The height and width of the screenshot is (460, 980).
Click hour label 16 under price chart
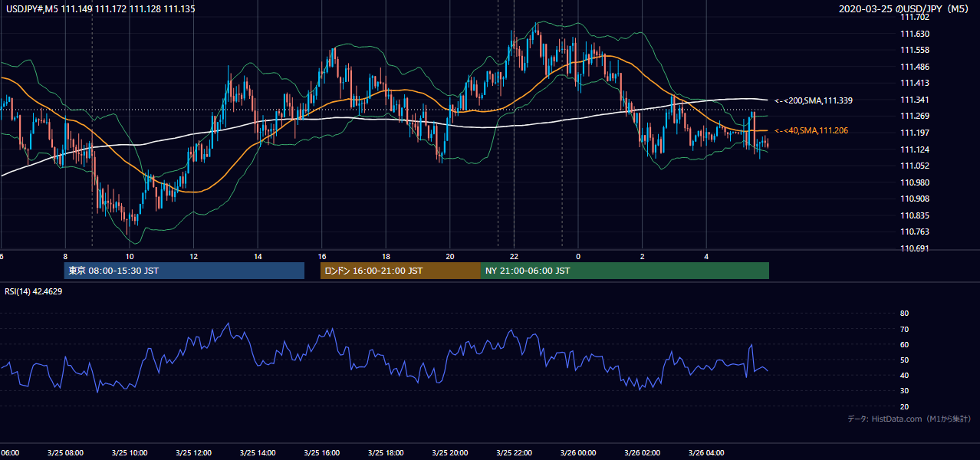click(x=322, y=256)
